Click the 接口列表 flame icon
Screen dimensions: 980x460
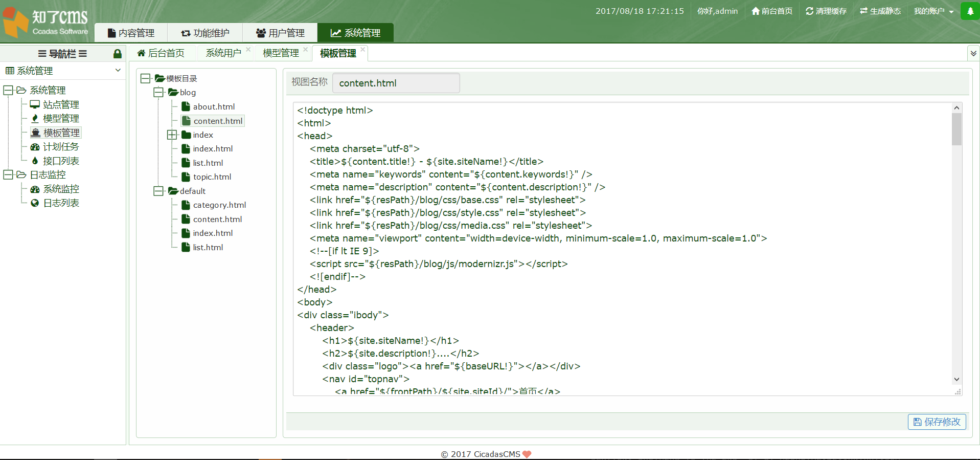pos(35,161)
